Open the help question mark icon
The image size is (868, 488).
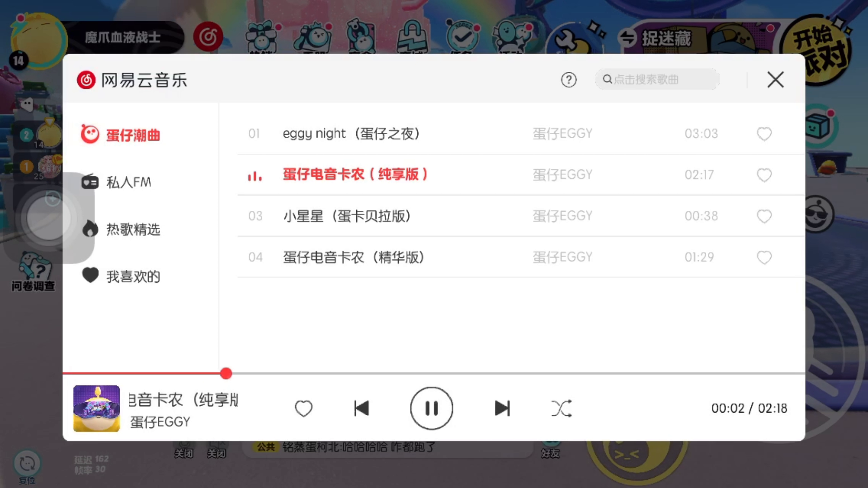[569, 80]
